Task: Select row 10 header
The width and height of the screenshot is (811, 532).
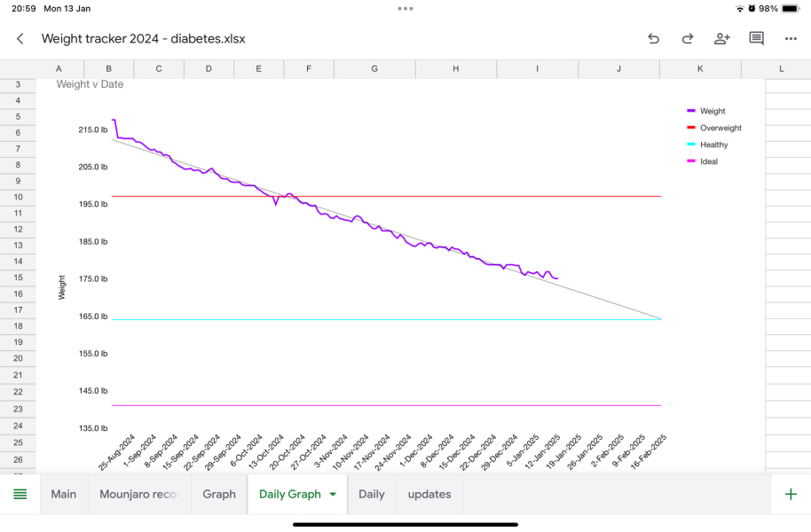Action: (x=18, y=197)
